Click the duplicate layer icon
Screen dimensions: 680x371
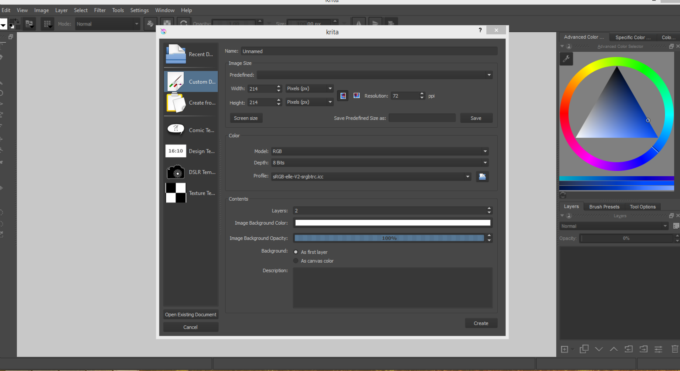point(584,349)
